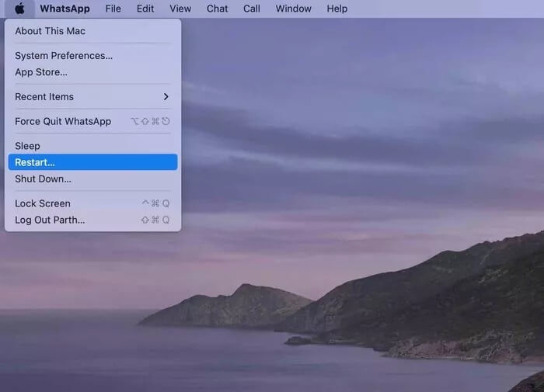Choose Shut Down from the menu
This screenshot has width=544, height=392.
click(x=92, y=179)
